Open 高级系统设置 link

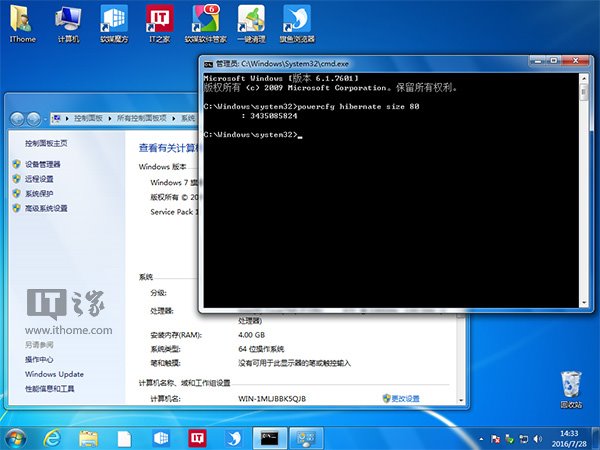pos(46,208)
